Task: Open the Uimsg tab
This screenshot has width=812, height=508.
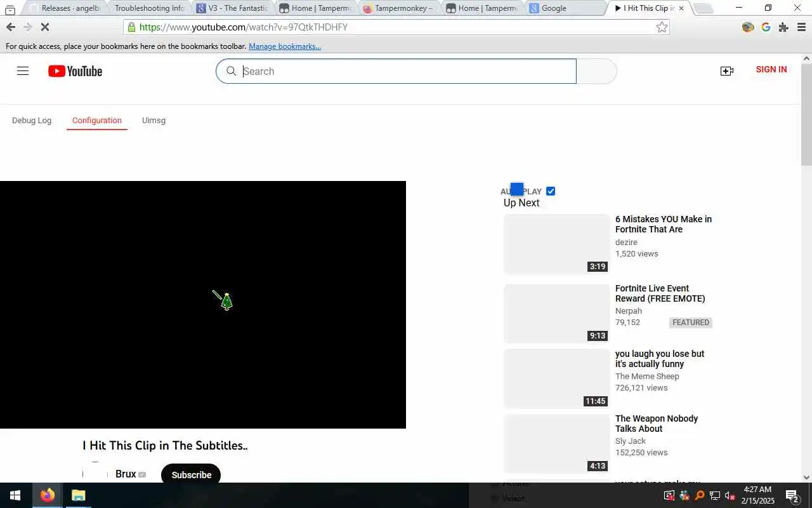Action: pos(154,120)
